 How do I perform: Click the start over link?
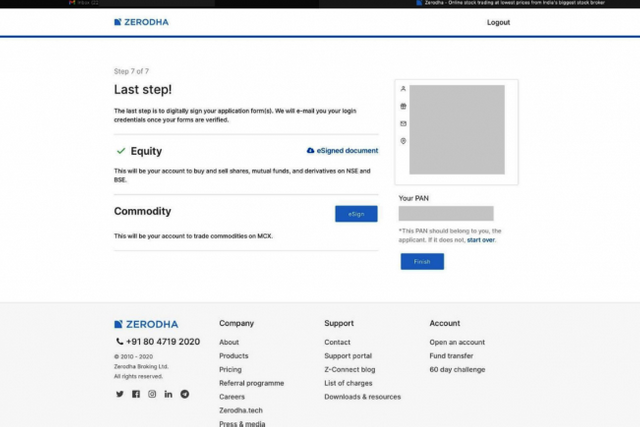480,240
